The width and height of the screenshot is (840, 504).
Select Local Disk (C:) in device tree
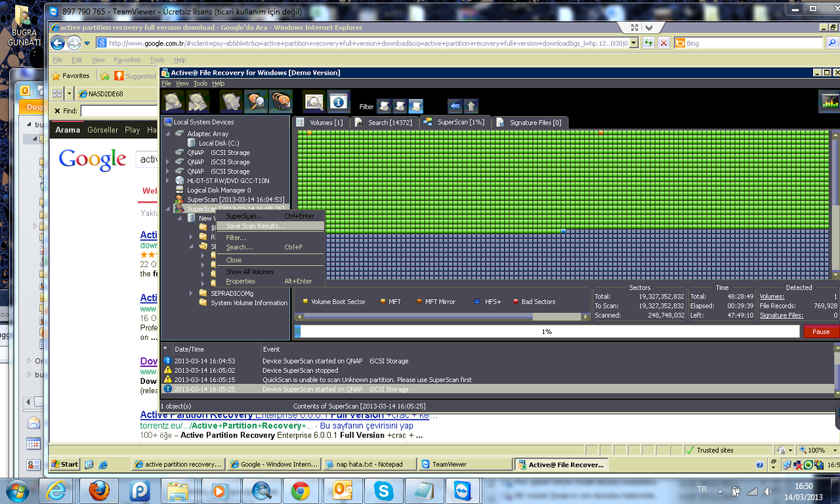219,143
